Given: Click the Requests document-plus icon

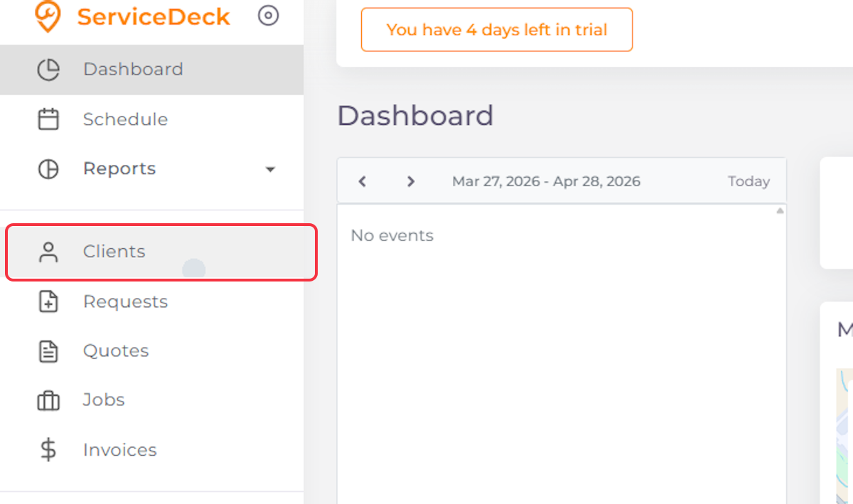Looking at the screenshot, I should pyautogui.click(x=48, y=301).
